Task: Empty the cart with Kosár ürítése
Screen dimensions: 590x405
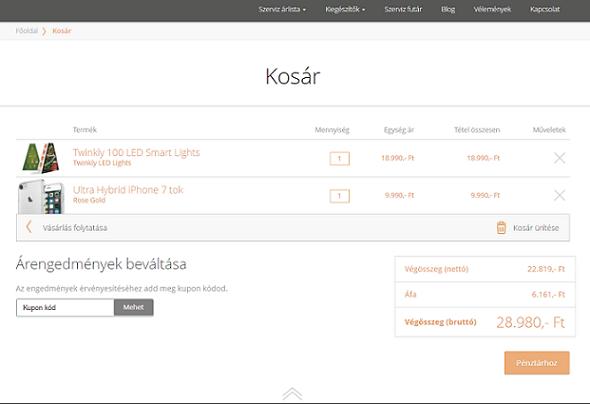Action: coord(536,228)
